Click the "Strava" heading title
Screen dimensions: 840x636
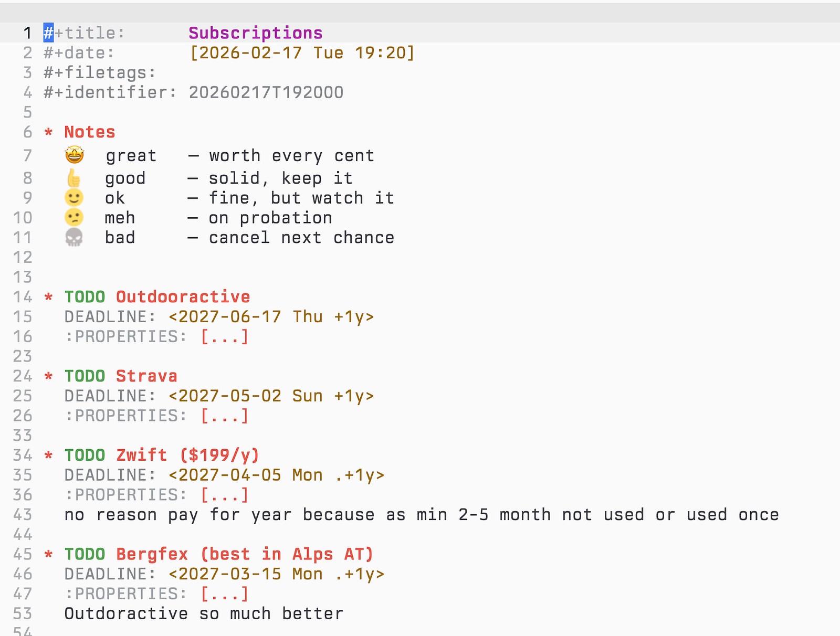[x=146, y=376]
